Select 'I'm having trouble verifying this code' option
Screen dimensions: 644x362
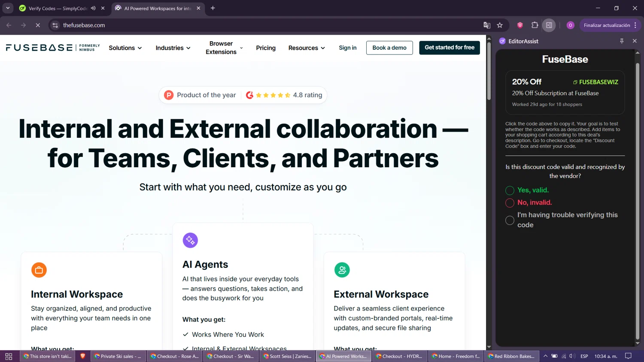tap(510, 220)
